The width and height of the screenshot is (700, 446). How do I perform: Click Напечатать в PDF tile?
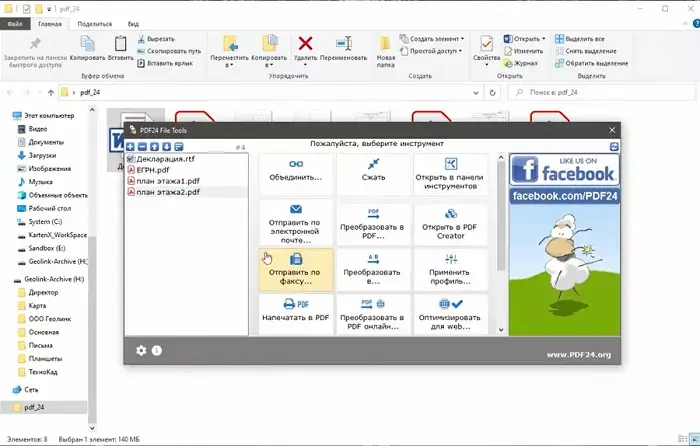click(296, 314)
